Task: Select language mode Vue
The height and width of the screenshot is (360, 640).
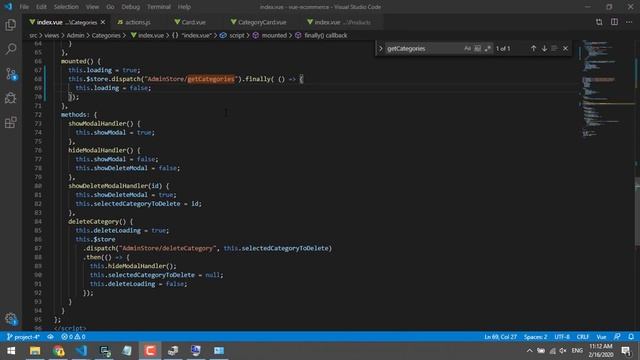Action: (601, 337)
